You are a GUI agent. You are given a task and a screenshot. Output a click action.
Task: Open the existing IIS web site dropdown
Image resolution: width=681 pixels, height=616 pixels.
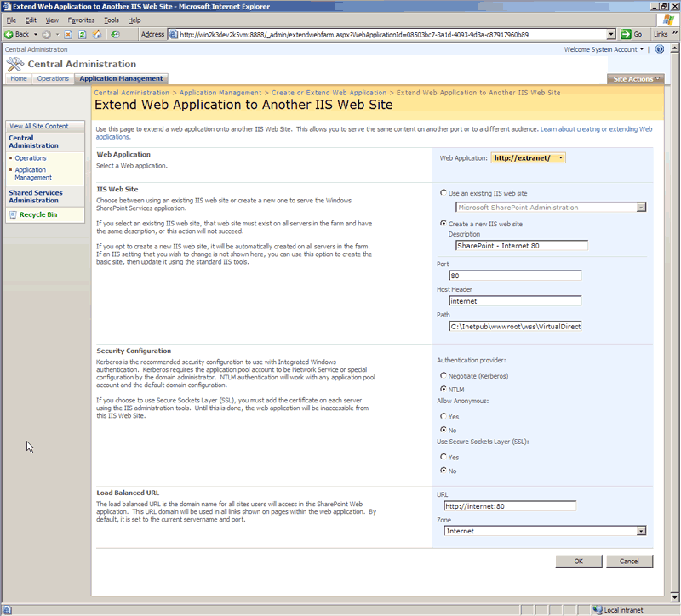point(551,208)
